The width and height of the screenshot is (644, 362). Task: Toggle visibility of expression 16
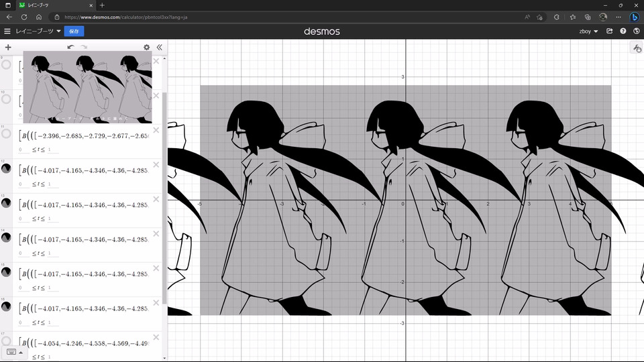(x=6, y=306)
